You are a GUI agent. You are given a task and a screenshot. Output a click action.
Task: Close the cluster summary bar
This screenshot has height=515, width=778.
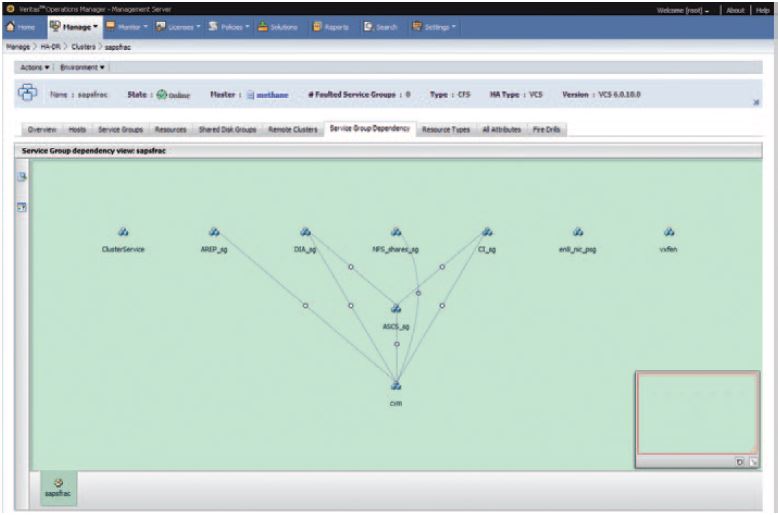click(x=756, y=103)
